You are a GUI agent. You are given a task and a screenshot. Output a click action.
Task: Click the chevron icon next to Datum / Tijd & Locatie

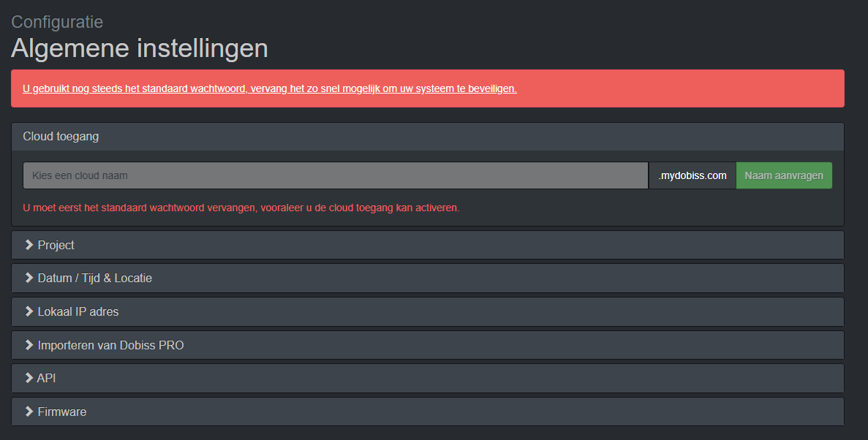(x=29, y=278)
